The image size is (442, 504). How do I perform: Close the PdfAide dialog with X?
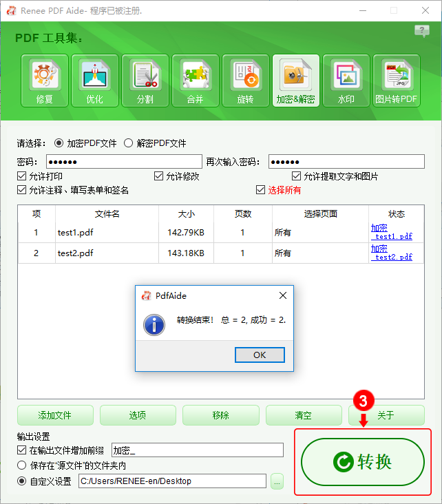click(283, 295)
